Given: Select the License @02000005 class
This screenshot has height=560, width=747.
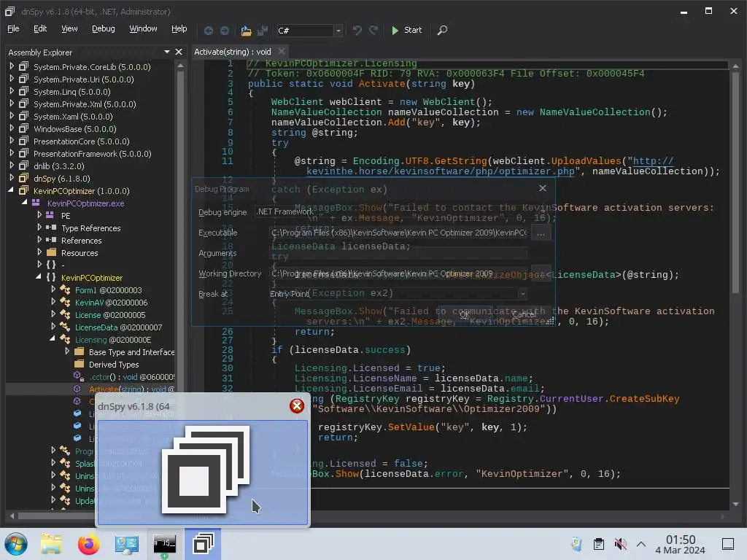Looking at the screenshot, I should tap(110, 315).
